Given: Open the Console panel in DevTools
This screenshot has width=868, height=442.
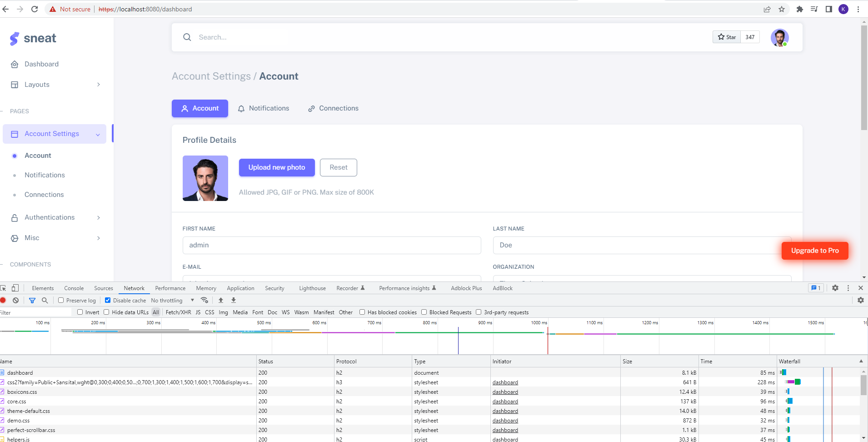Looking at the screenshot, I should pos(74,288).
